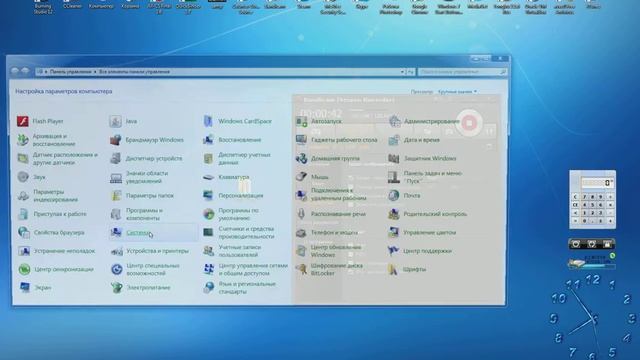
Task: Click the Экран display icon
Action: pyautogui.click(x=24, y=287)
